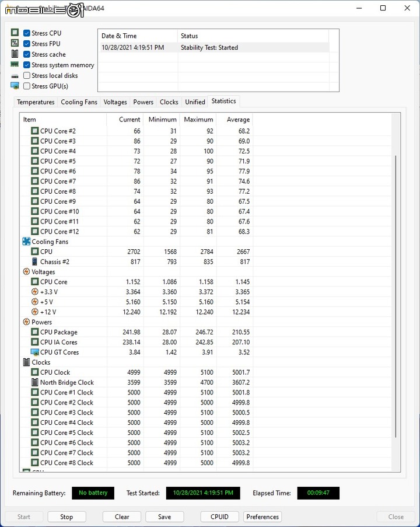Click the CPU fan row icon
Screen dimensions: 420x527
click(35, 252)
